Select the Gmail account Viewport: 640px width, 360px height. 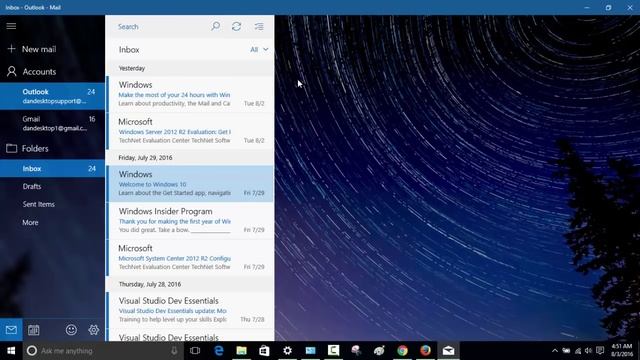tap(52, 123)
